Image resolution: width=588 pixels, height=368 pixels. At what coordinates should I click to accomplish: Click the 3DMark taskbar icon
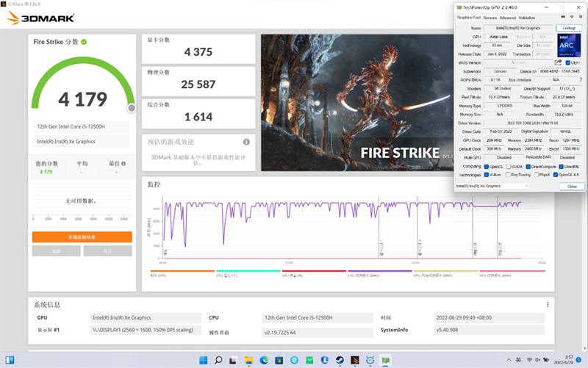pos(355,360)
